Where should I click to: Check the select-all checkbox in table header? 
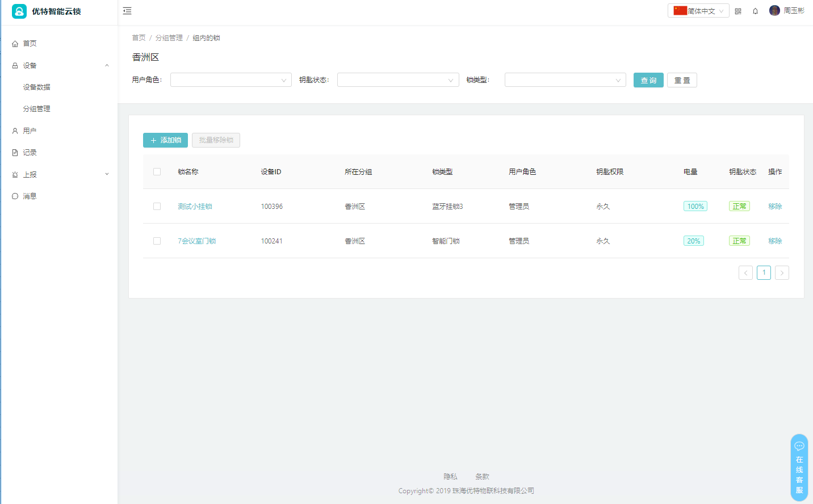(x=157, y=172)
